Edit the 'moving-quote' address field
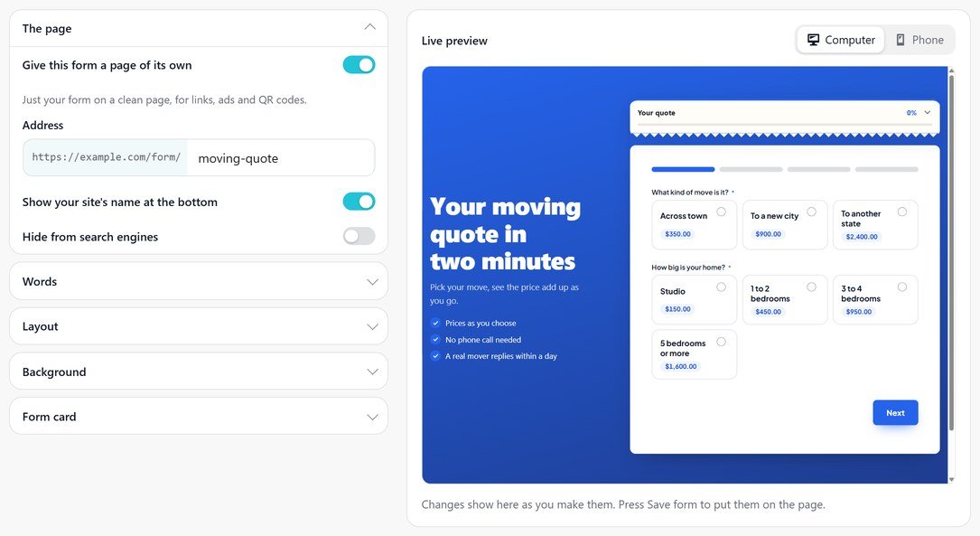This screenshot has width=980, height=536. 281,158
